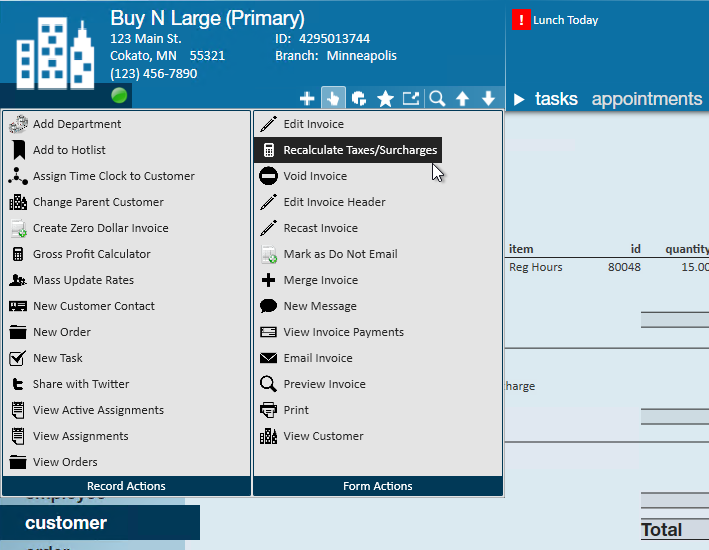Image resolution: width=709 pixels, height=550 pixels.
Task: Click the customer building logo image
Action: click(x=55, y=53)
